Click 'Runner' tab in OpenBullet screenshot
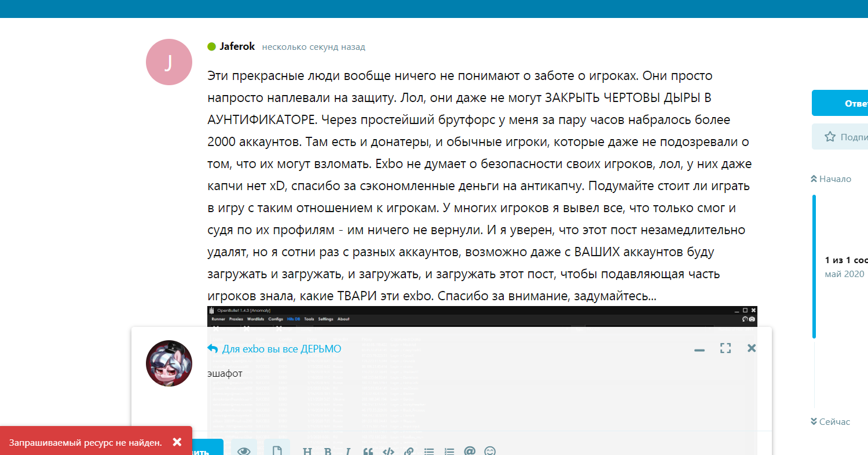The width and height of the screenshot is (868, 455). (218, 319)
